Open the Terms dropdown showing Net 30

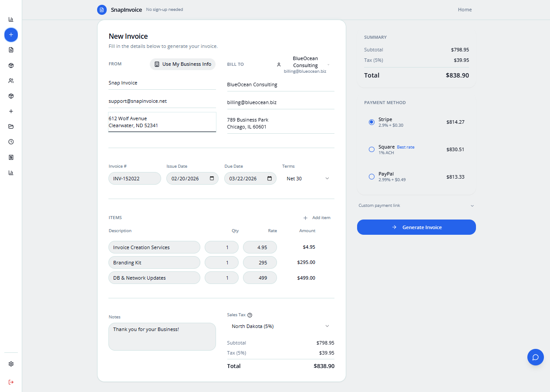pyautogui.click(x=307, y=178)
